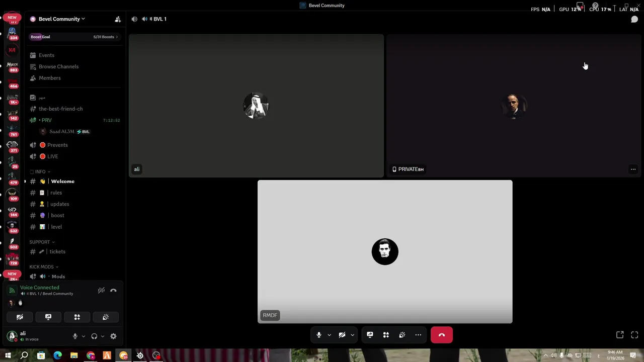Select the RMDF participant tile
The image size is (644, 362).
385,251
